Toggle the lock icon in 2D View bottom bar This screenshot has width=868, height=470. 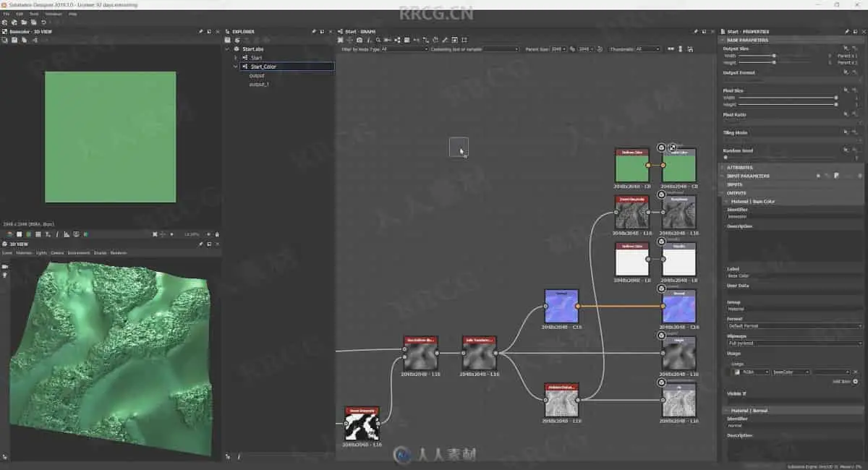pyautogui.click(x=217, y=234)
